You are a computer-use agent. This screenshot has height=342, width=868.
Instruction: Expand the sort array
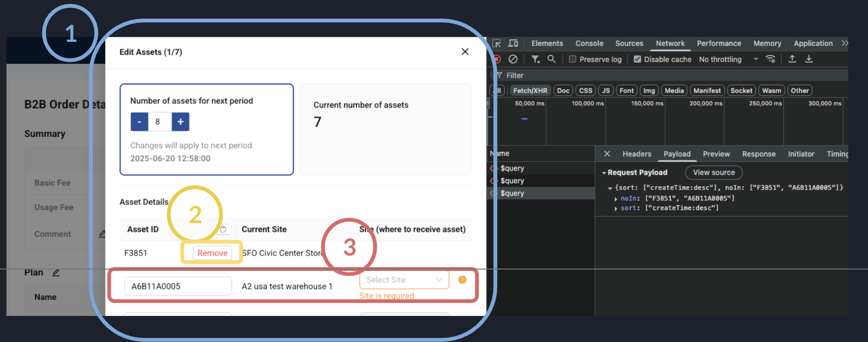coord(616,209)
